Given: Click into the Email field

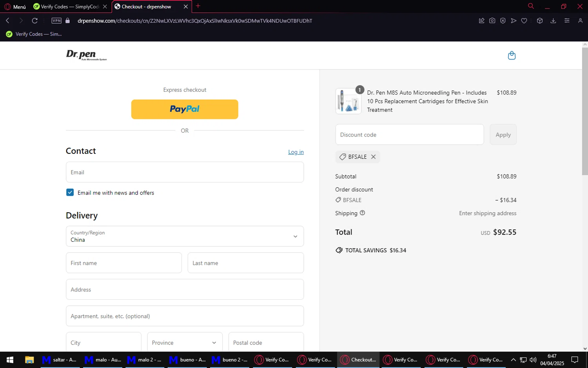Looking at the screenshot, I should click(x=185, y=172).
